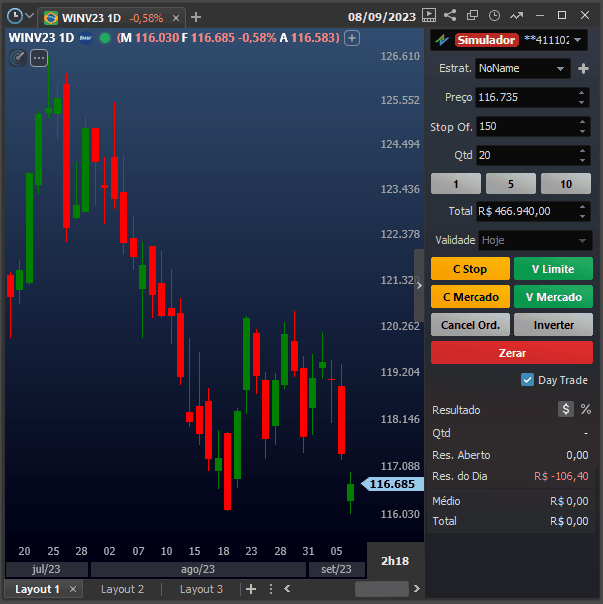The width and height of the screenshot is (603, 604).
Task: Expand the NoName strategy dropdown
Action: 522,69
